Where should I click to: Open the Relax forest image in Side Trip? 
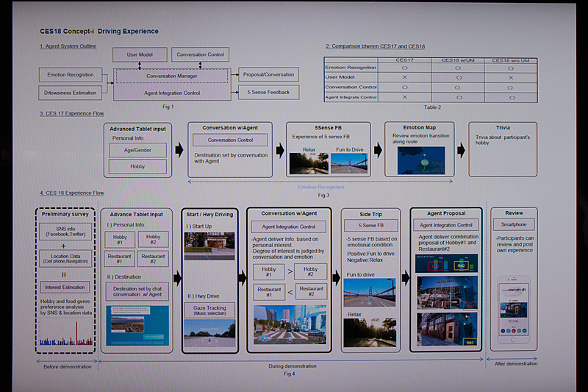click(x=370, y=332)
